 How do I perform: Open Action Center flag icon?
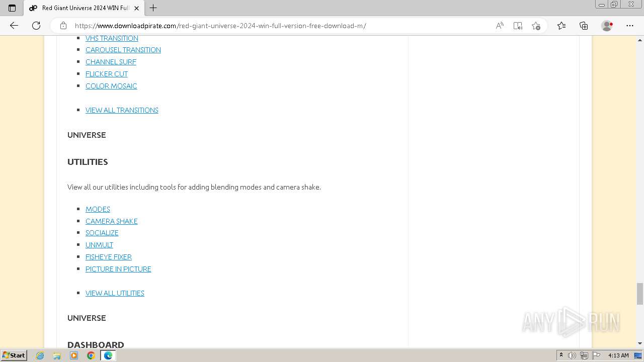(596, 355)
